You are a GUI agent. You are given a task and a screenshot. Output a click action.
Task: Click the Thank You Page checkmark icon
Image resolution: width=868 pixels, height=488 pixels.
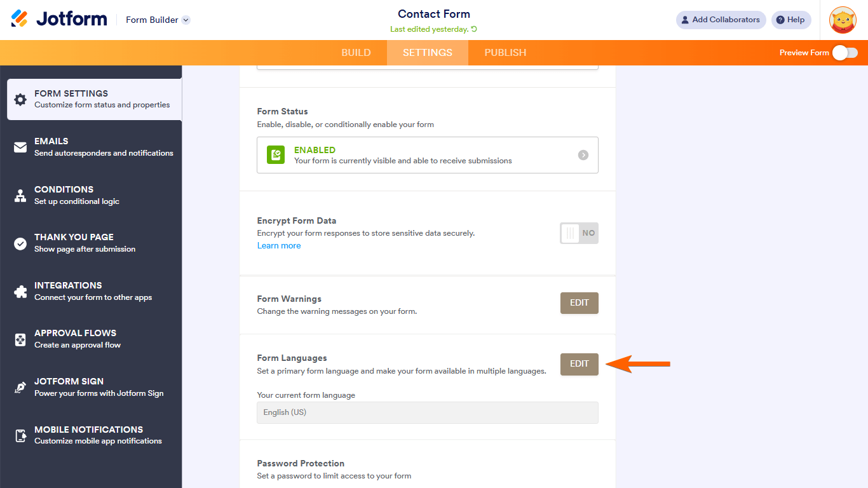pyautogui.click(x=20, y=243)
